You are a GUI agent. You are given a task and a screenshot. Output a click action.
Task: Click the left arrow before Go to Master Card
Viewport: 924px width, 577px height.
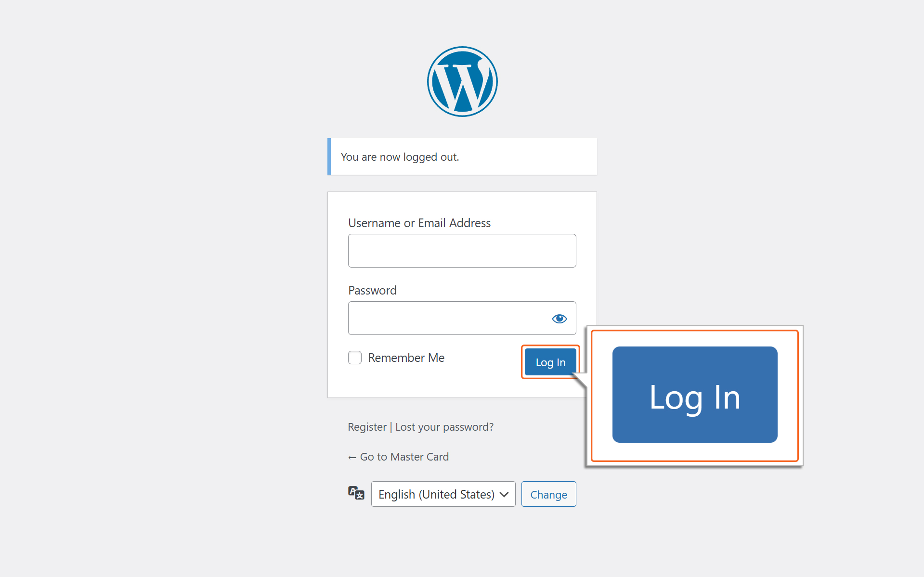pyautogui.click(x=352, y=457)
